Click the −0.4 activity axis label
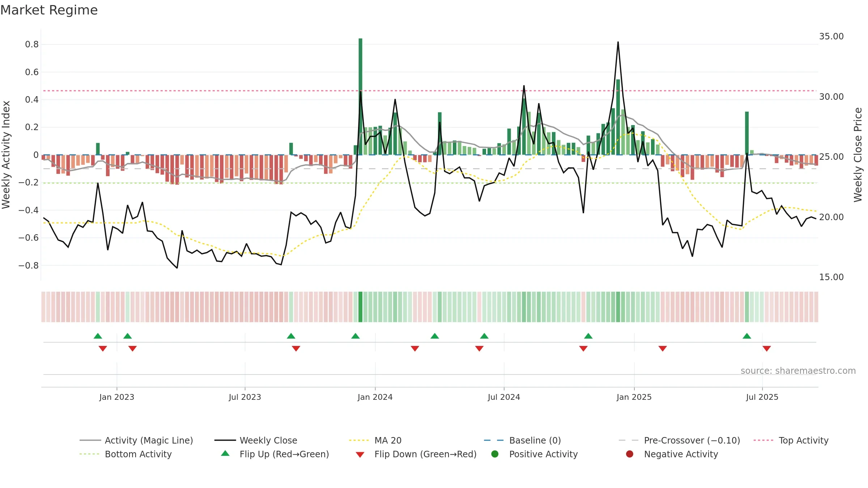This screenshot has width=868, height=488. [x=29, y=210]
